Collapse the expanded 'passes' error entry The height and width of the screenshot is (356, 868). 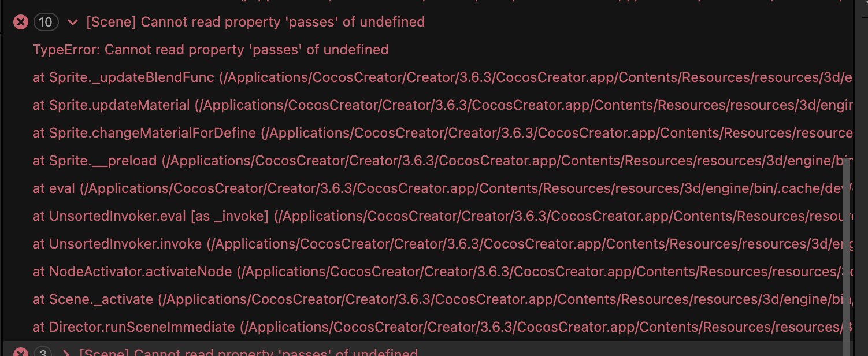coord(73,23)
